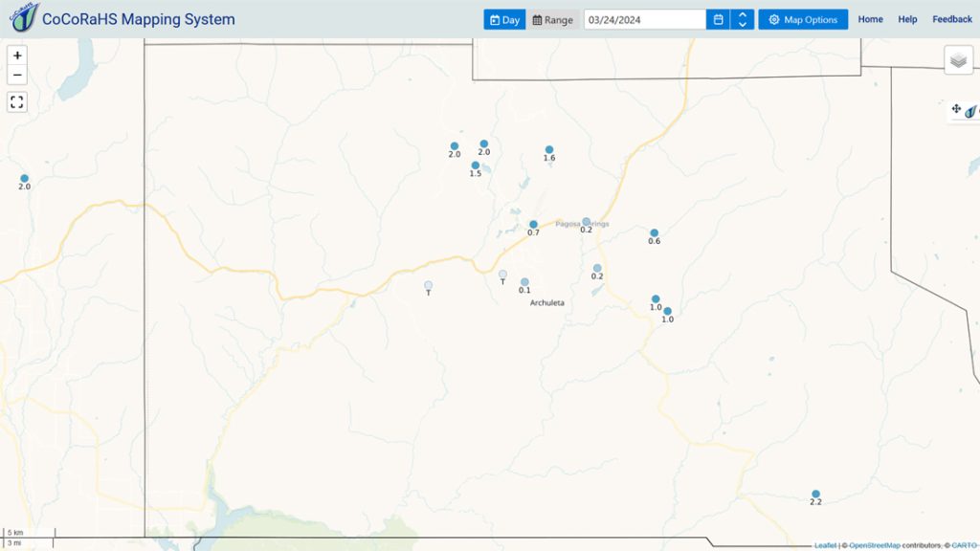The image size is (980, 551).
Task: Select the 0.2 marker at Pagosa Springs
Action: point(586,222)
